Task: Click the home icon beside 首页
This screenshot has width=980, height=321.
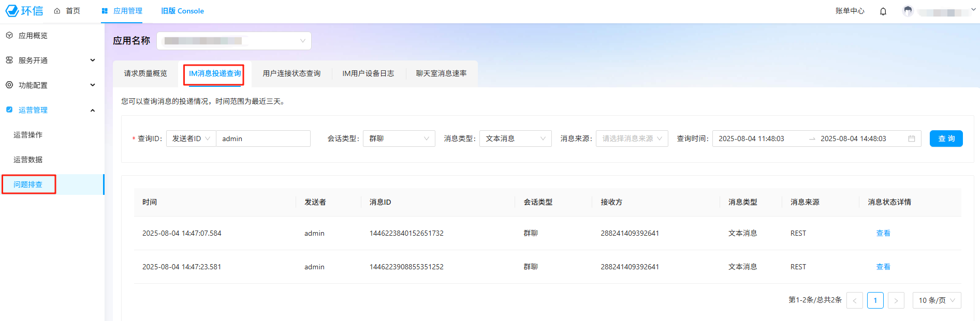Action: pyautogui.click(x=57, y=11)
